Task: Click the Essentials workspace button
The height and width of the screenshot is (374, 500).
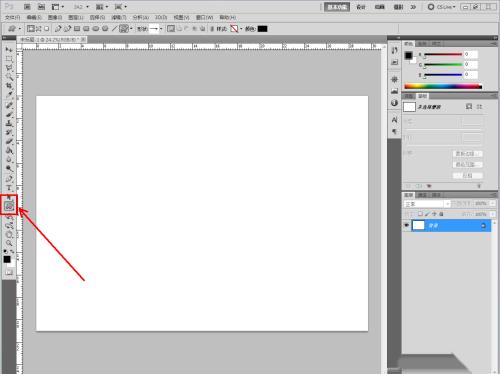Action: (x=337, y=7)
